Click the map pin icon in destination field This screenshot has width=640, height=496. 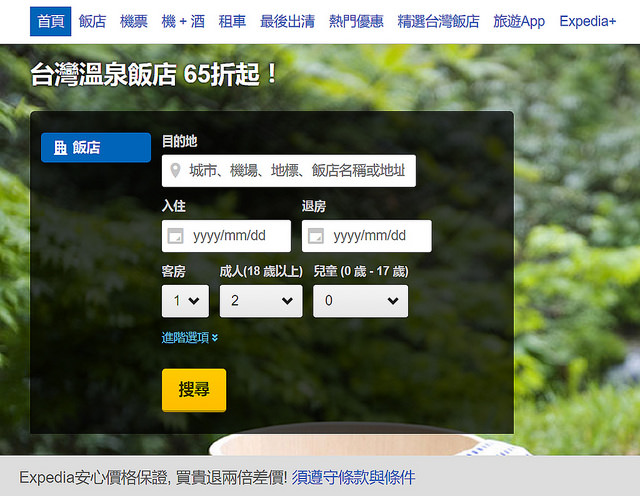pyautogui.click(x=176, y=171)
